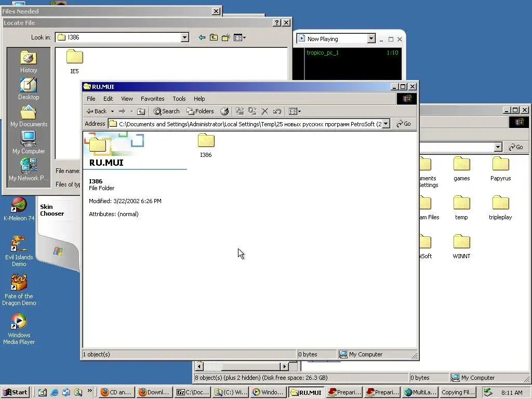Switch to MultiLa... taskbar button
The height and width of the screenshot is (399, 532).
420,392
